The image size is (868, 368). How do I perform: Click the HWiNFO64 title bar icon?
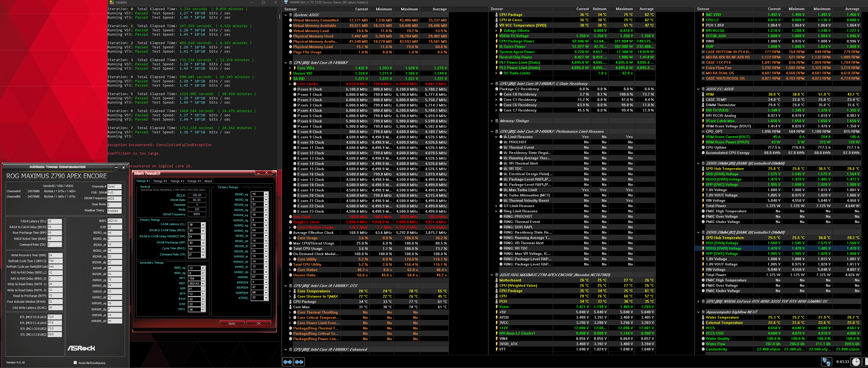[286, 2]
